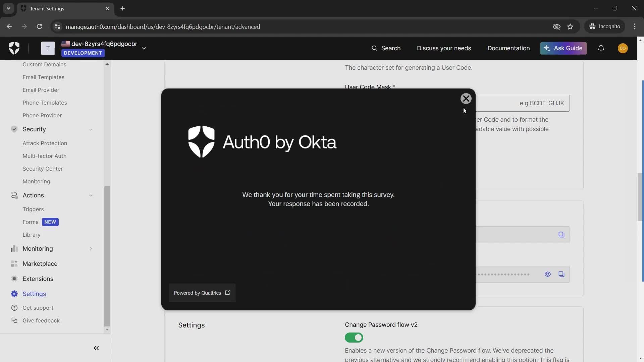Copy the first read-only field value
The width and height of the screenshot is (644, 362).
tap(561, 235)
